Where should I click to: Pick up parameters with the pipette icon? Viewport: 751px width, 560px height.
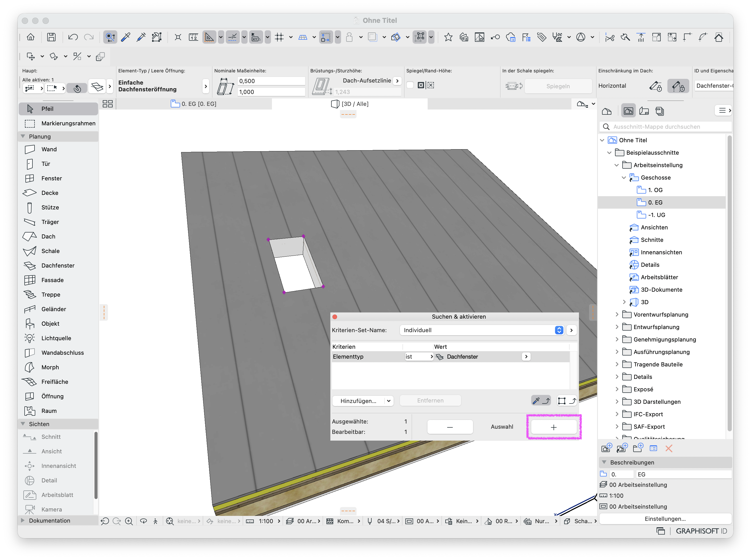pos(126,37)
